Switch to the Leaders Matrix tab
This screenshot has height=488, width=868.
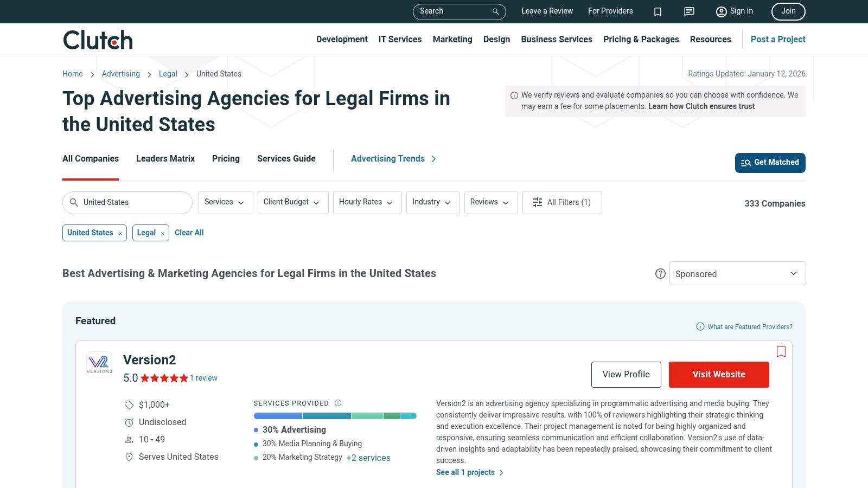tap(165, 159)
